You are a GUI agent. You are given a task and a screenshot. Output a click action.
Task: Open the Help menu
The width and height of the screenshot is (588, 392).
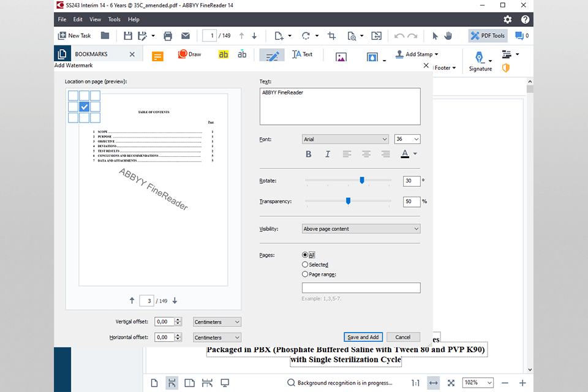coord(134,20)
